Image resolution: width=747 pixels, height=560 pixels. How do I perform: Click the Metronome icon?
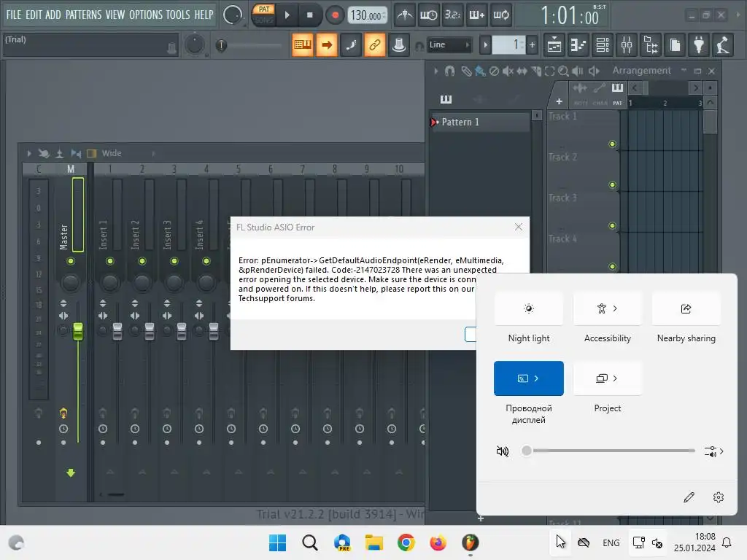point(405,15)
